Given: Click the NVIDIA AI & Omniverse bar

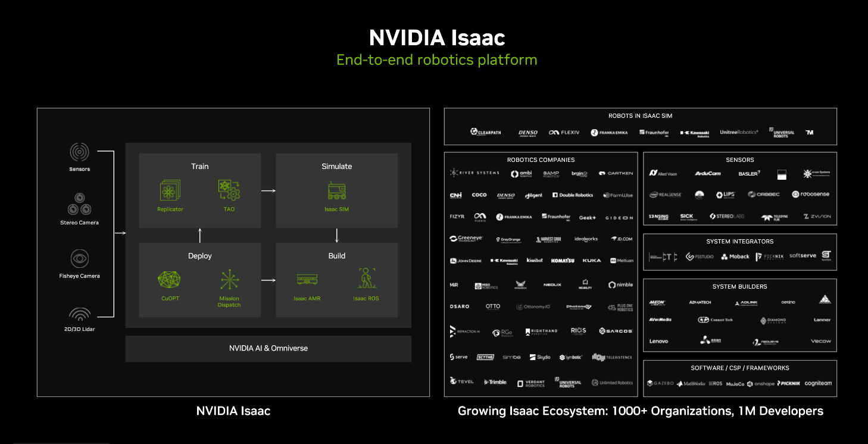Looking at the screenshot, I should coord(268,348).
